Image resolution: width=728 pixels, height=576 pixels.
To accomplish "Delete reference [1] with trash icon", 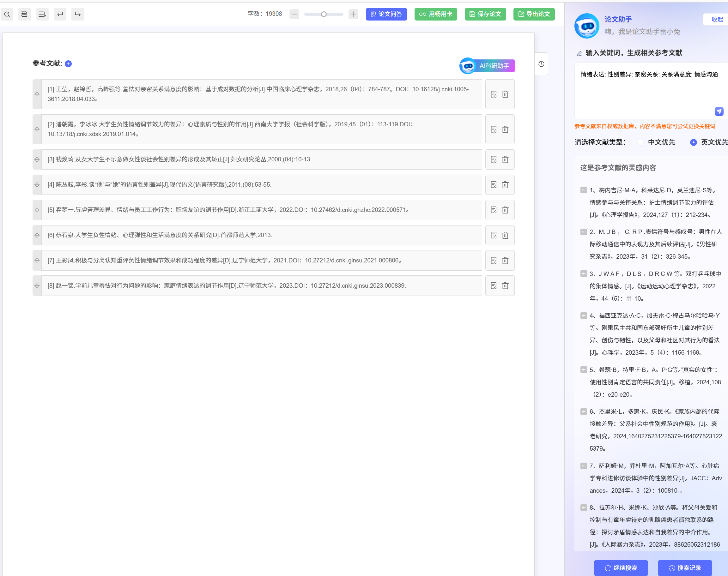I will (x=505, y=94).
